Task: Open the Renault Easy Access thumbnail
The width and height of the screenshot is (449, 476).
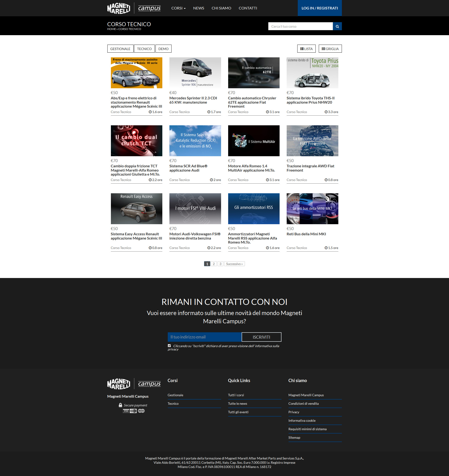Action: pyautogui.click(x=136, y=209)
